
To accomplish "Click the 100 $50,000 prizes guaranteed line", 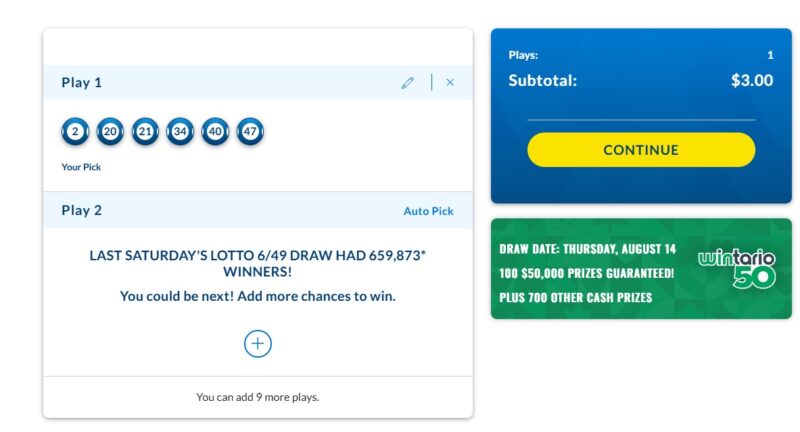I will tap(587, 273).
